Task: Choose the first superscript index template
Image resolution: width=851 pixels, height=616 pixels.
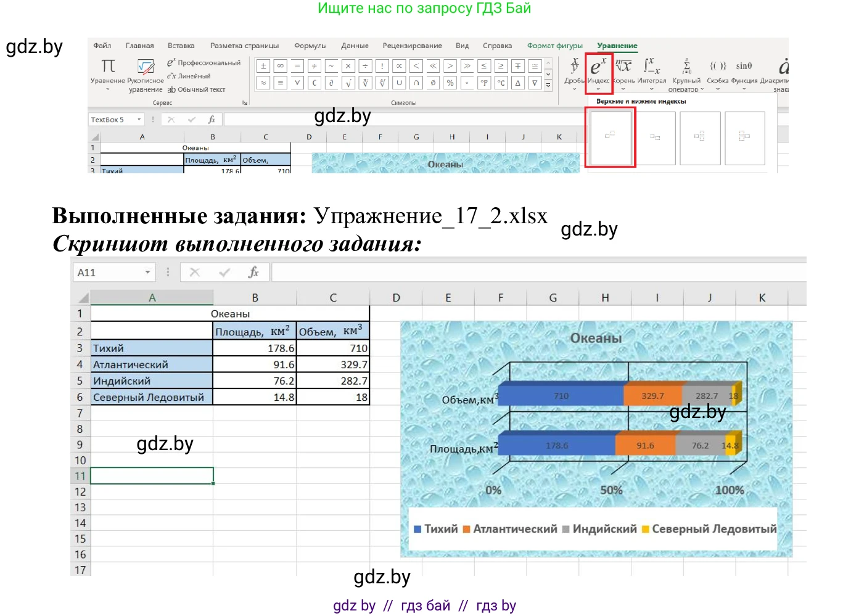Action: (x=609, y=138)
